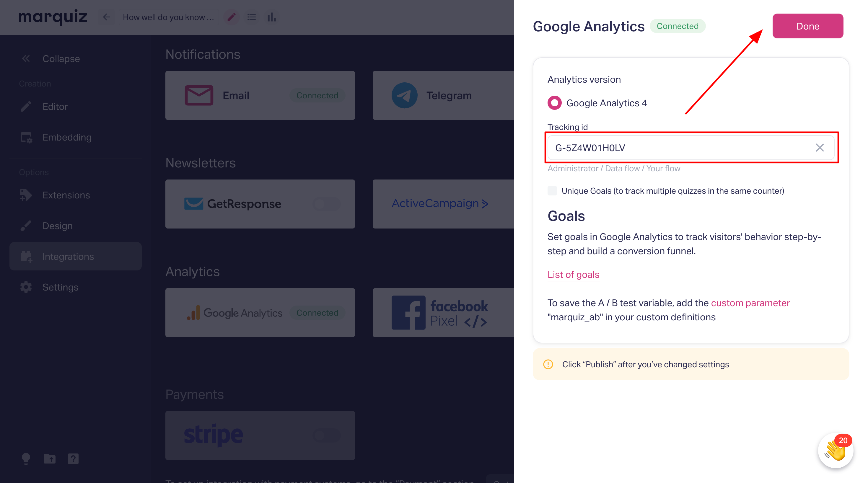
Task: Enable the Unique Goals checkbox
Action: pyautogui.click(x=552, y=191)
